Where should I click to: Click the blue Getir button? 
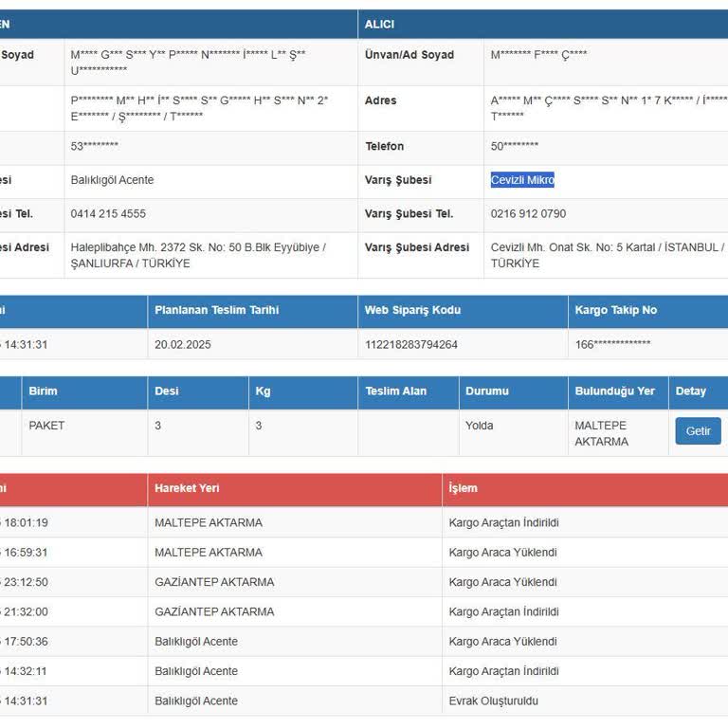(698, 431)
